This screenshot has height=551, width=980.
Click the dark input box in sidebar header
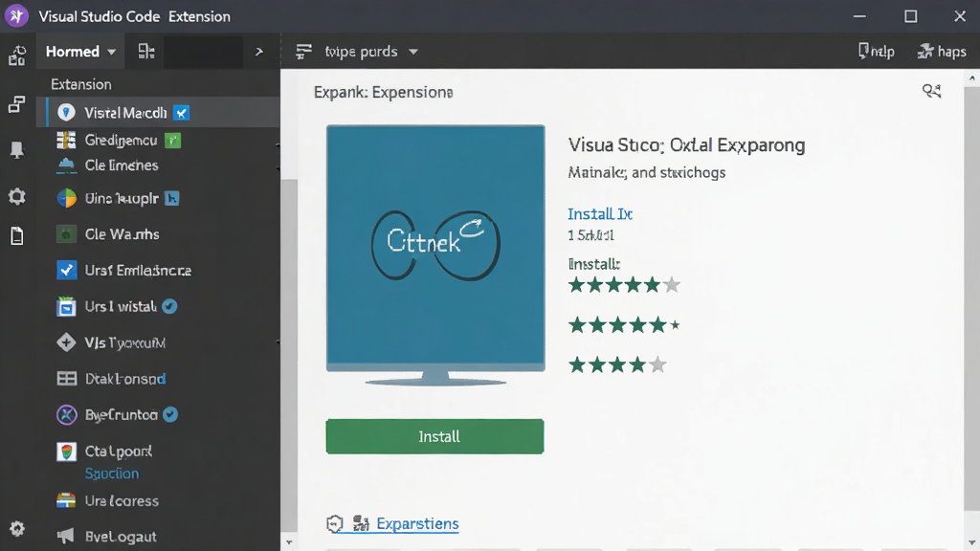(203, 52)
